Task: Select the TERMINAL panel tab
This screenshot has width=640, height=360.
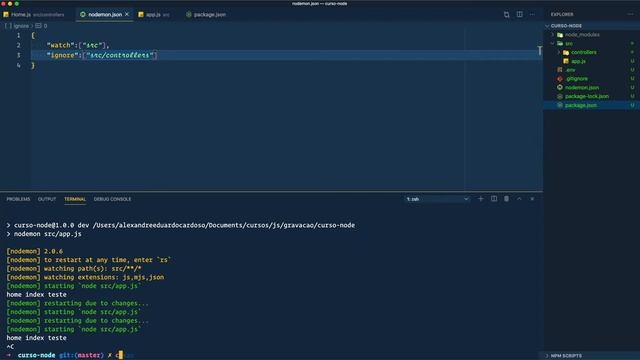Action: point(75,199)
